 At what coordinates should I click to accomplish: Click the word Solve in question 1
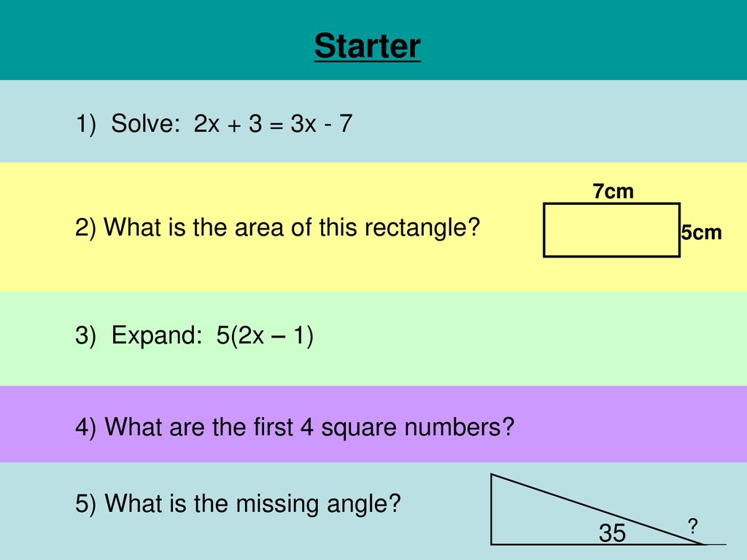(145, 124)
